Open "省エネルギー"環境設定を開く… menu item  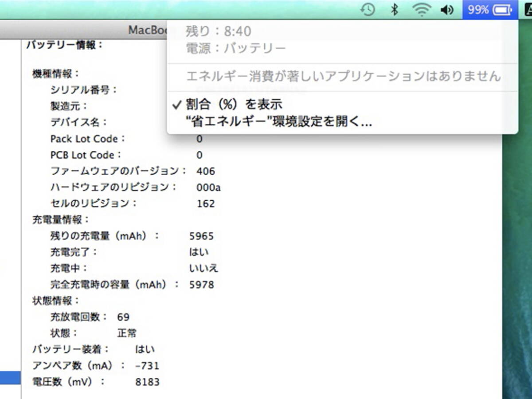coord(278,122)
